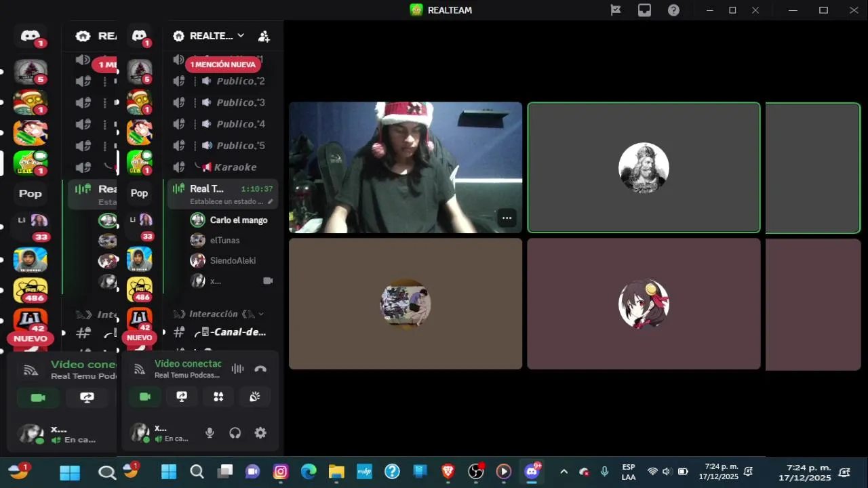Open the soundboard icon
This screenshot has height=488, width=868.
(x=255, y=396)
